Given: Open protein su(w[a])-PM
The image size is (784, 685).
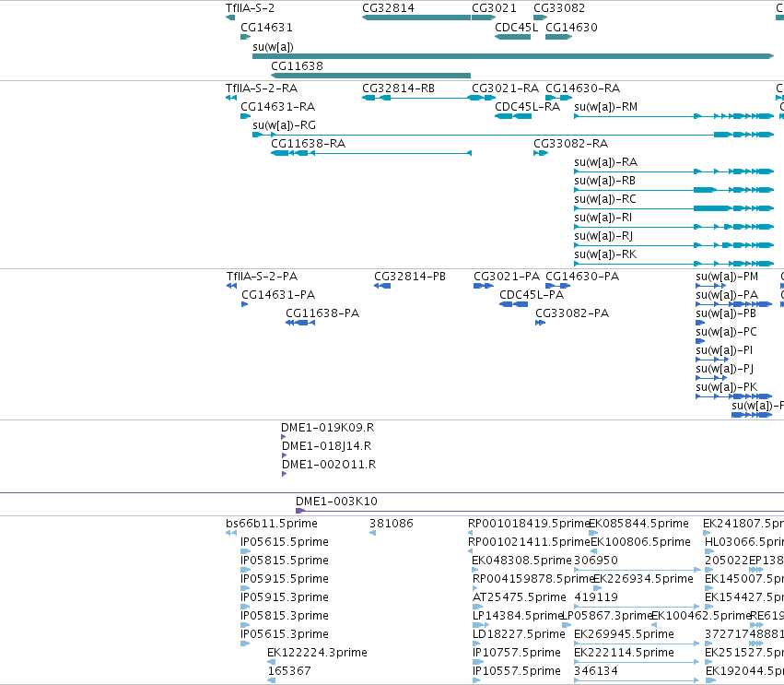Looking at the screenshot, I should [727, 277].
